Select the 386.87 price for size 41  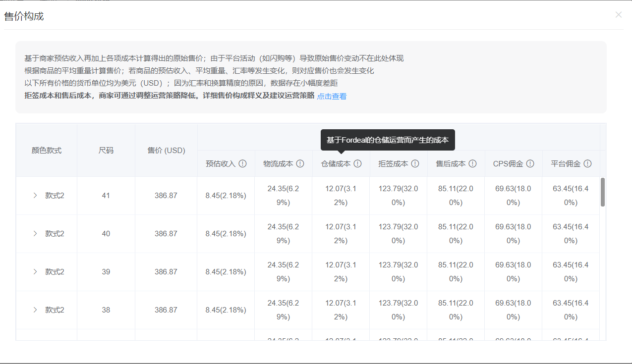tap(166, 195)
